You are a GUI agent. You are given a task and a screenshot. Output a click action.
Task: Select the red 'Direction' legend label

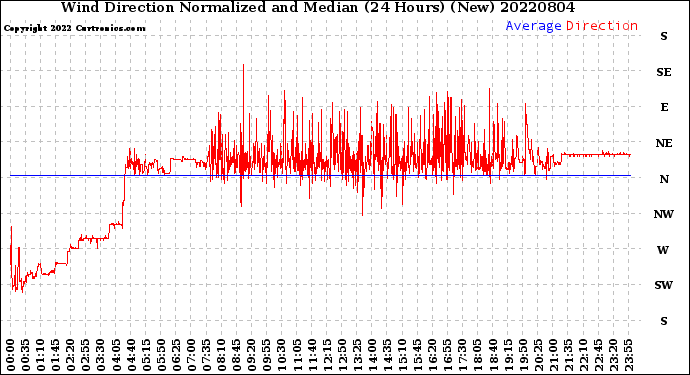pos(602,26)
